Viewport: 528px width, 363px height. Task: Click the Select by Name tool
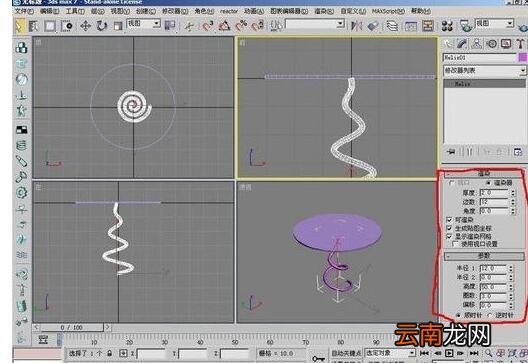[33, 26]
